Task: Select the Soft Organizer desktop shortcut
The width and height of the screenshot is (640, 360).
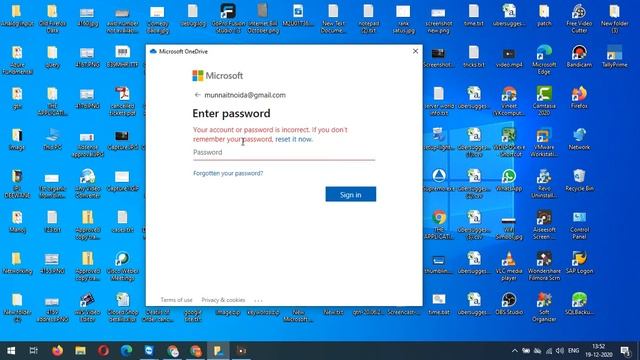Action: pyautogui.click(x=544, y=307)
